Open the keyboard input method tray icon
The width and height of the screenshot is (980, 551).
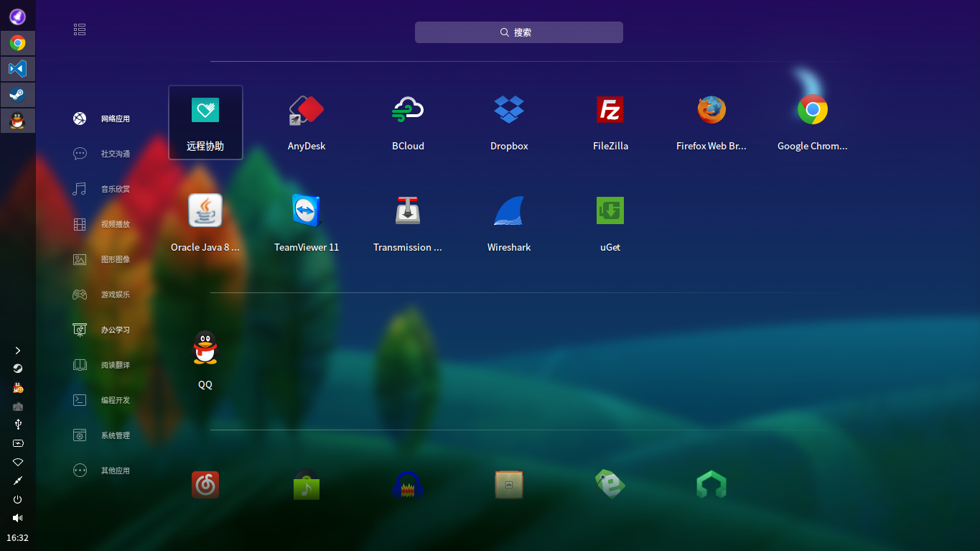(18, 406)
